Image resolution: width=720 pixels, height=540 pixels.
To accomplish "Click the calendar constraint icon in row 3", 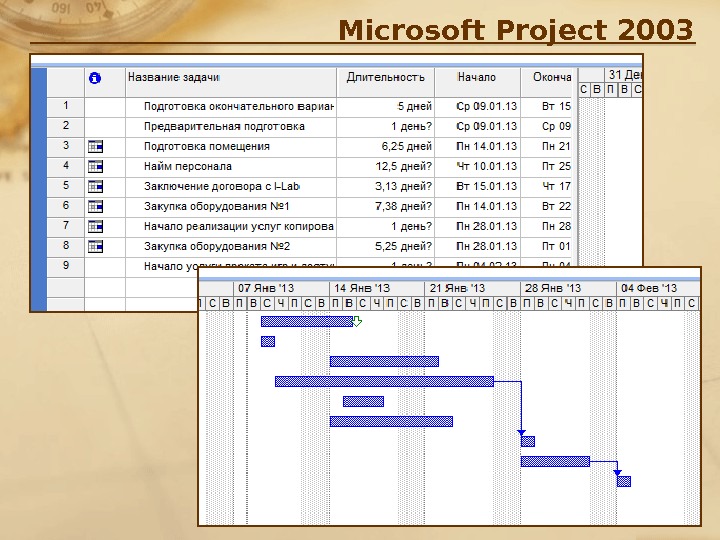I will click(96, 146).
